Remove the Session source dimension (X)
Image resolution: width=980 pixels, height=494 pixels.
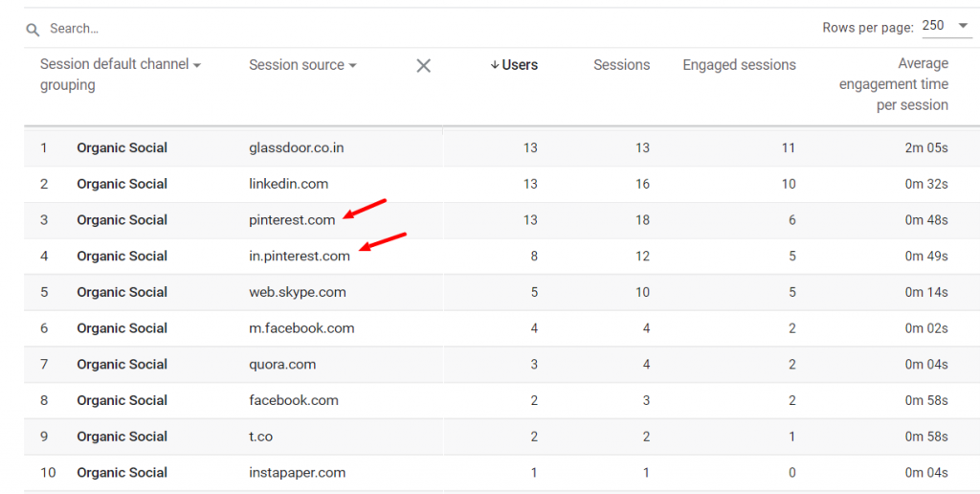[423, 65]
